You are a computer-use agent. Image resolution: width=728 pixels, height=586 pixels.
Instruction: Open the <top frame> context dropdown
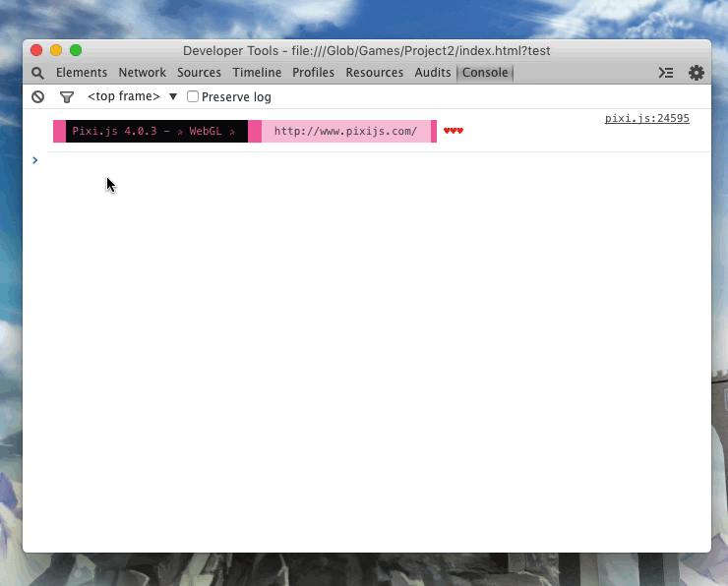point(132,96)
